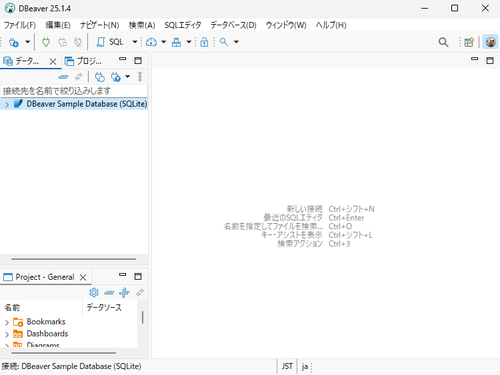
Task: Close the データ... navigator tab
Action: tap(53, 62)
